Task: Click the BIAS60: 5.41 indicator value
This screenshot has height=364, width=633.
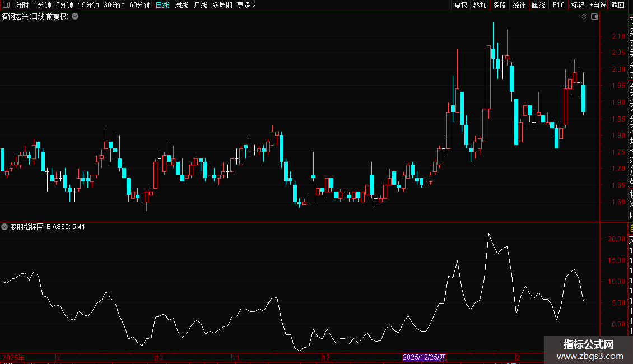Action: [x=66, y=227]
